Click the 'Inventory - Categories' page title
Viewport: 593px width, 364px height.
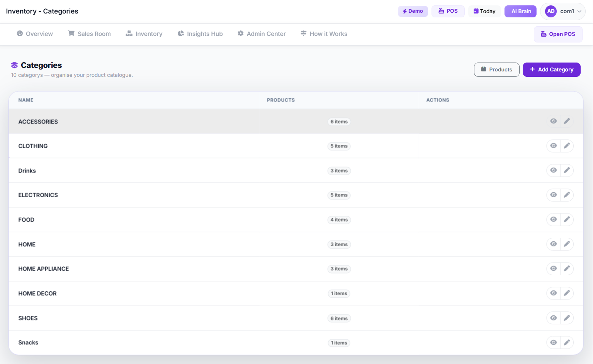coord(42,11)
